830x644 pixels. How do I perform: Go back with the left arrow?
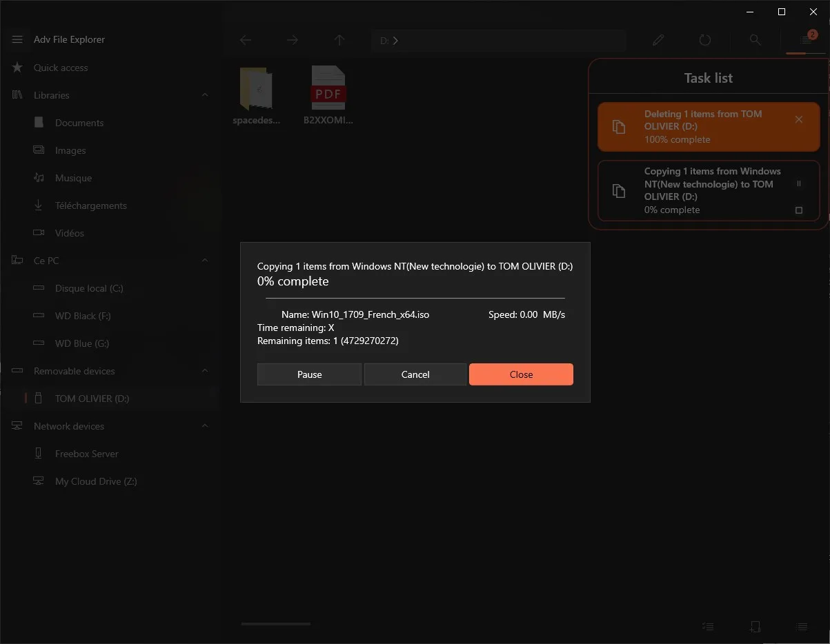(x=246, y=41)
